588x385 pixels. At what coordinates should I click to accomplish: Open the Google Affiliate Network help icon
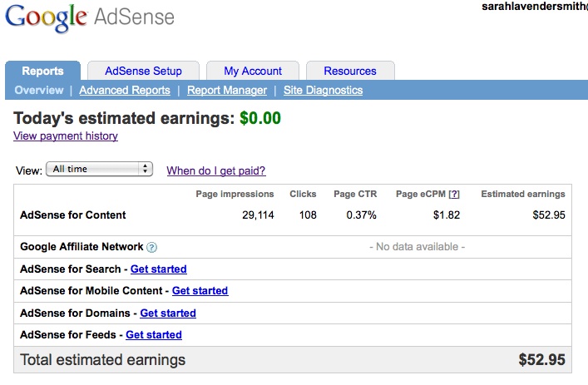(x=151, y=248)
